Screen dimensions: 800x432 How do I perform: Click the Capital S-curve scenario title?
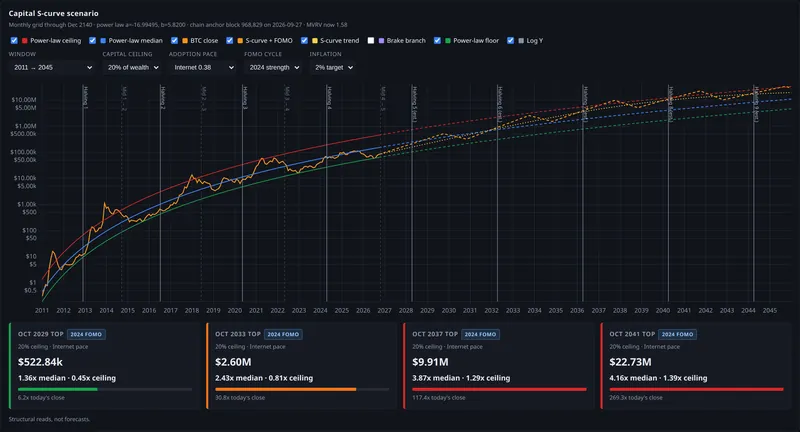54,13
